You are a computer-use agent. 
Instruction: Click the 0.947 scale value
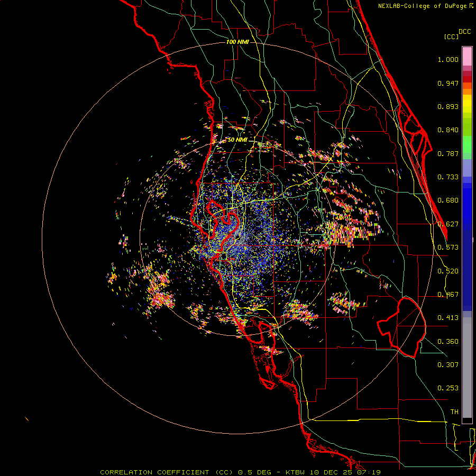[x=448, y=83]
